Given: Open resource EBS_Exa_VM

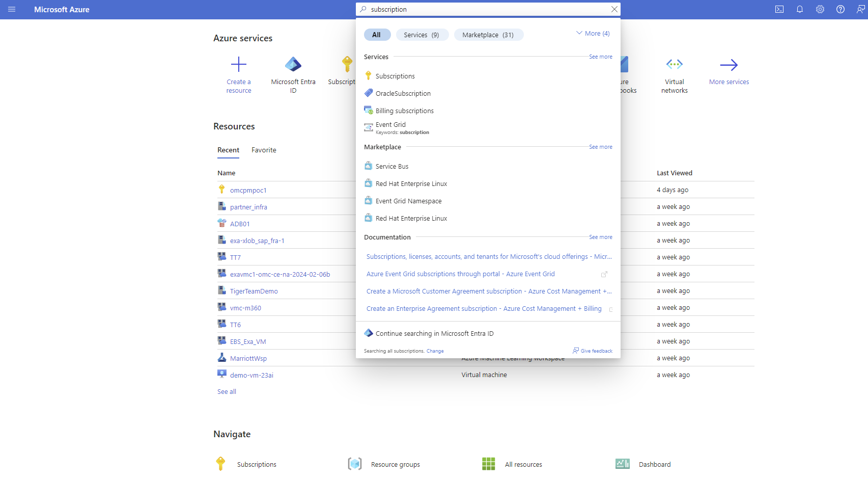Looking at the screenshot, I should [x=248, y=341].
